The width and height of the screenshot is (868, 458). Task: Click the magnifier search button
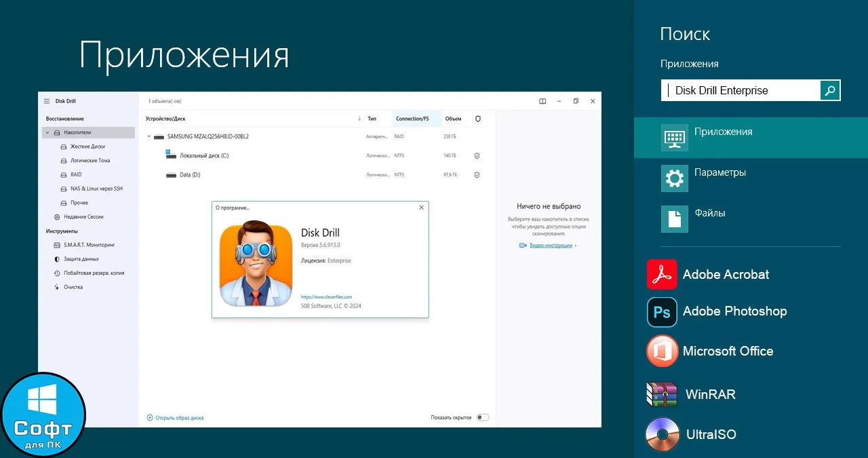coord(830,90)
